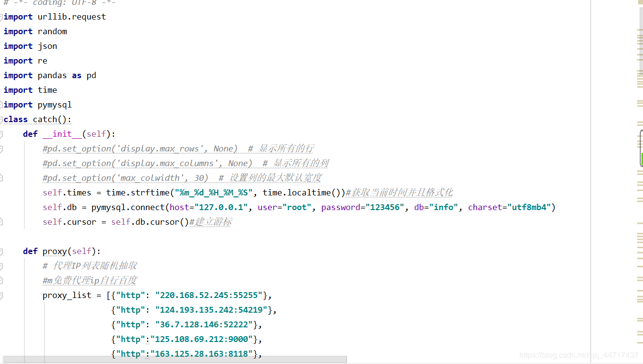643x364 pixels.
Task: Click the 'pd' alias after 'as'
Action: click(91, 75)
